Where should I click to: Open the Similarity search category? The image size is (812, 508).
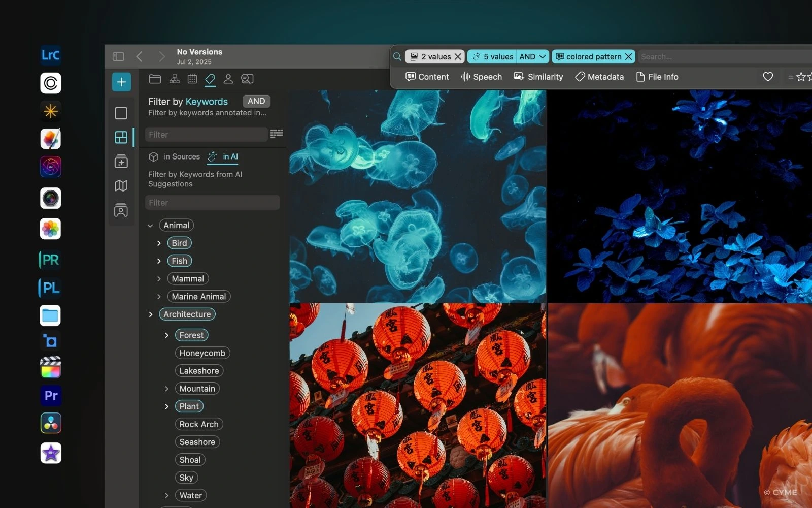pos(538,77)
